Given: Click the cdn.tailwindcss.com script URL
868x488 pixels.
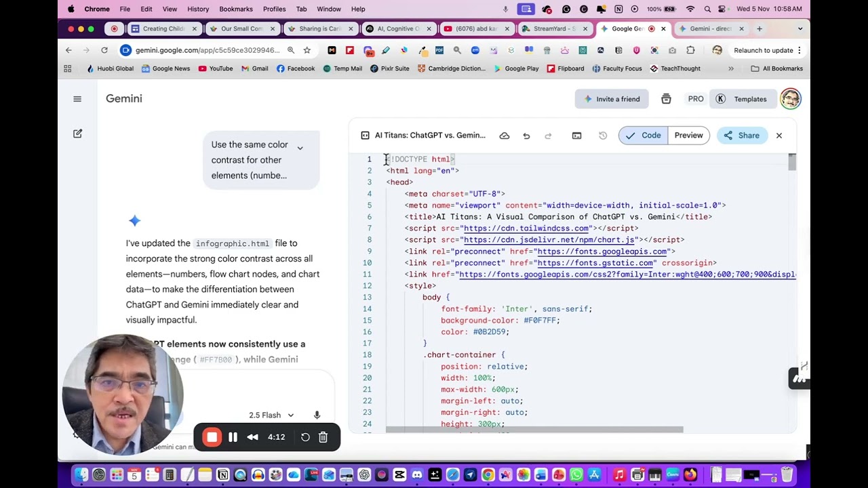Looking at the screenshot, I should pyautogui.click(x=526, y=228).
